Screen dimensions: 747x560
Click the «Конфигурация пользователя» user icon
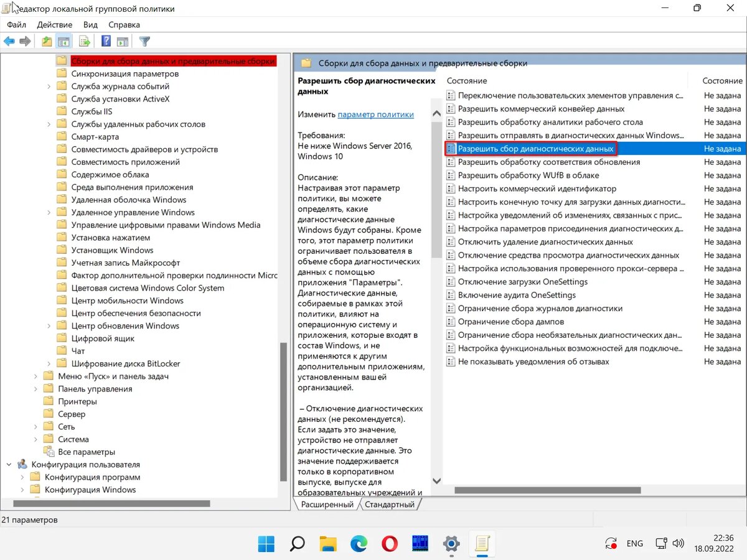22,464
